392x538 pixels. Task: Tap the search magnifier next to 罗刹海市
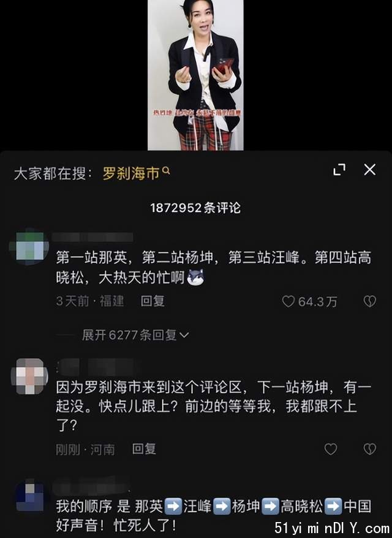(165, 170)
